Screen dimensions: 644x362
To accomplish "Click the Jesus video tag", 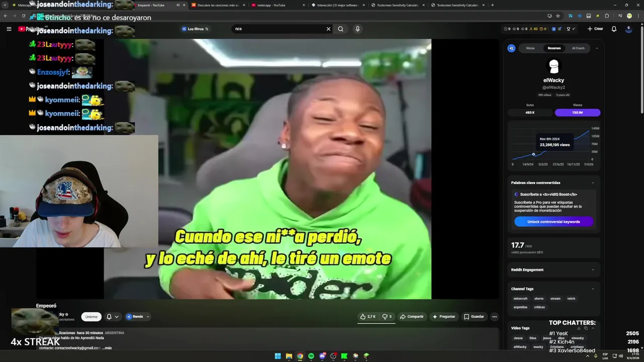I will coord(518,338).
